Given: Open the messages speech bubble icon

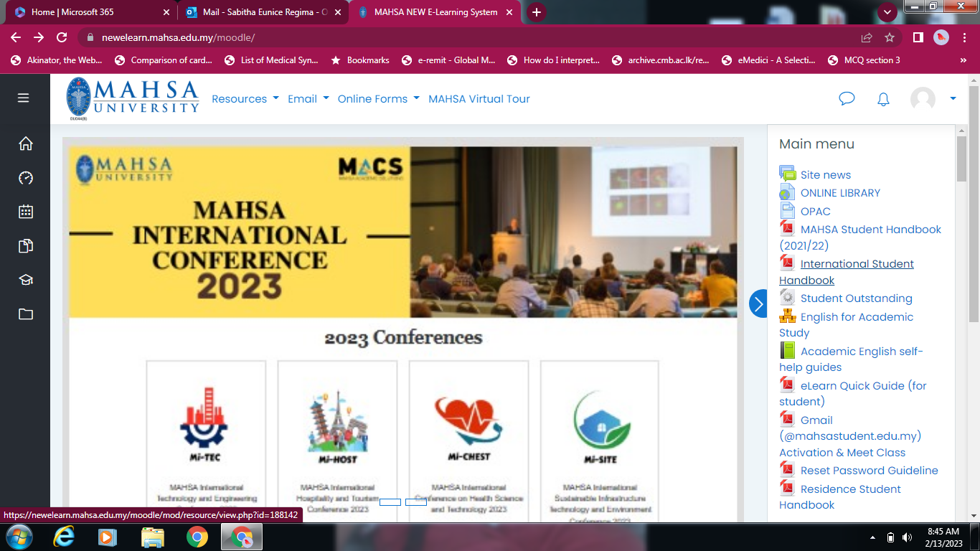Looking at the screenshot, I should [847, 99].
